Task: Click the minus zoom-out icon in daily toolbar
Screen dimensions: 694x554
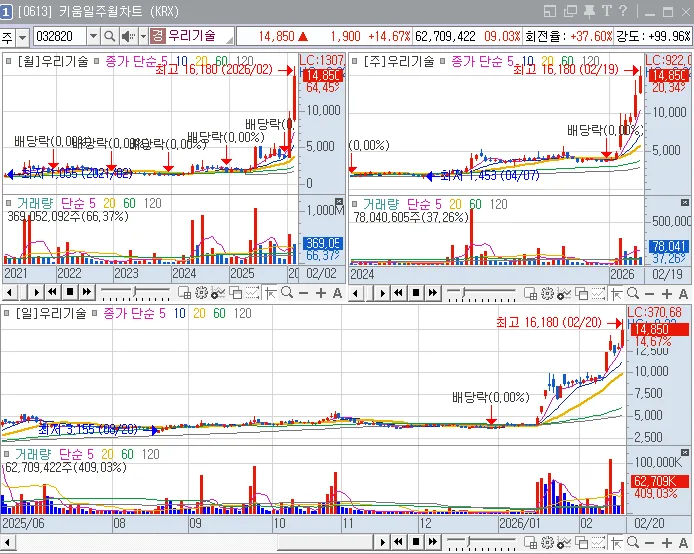Action: coord(650,542)
